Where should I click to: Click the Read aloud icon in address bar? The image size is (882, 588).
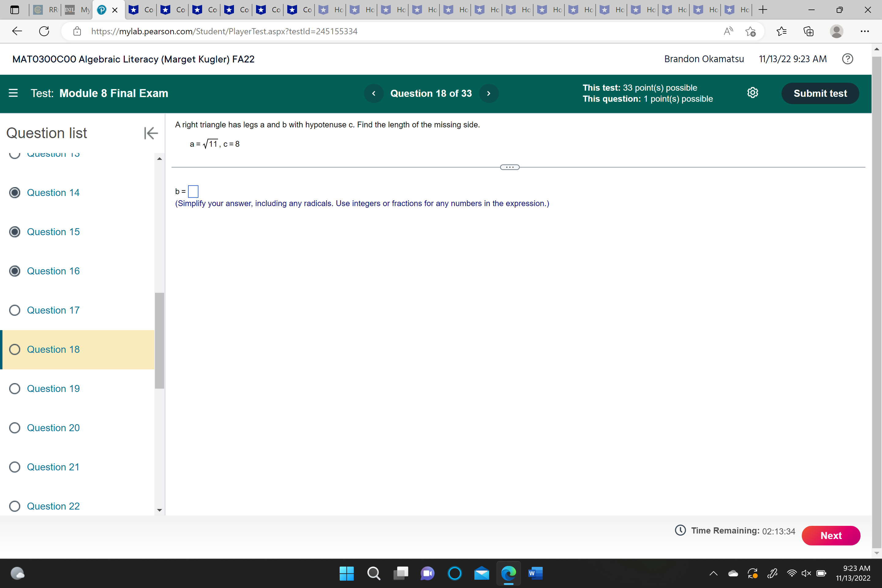(728, 31)
